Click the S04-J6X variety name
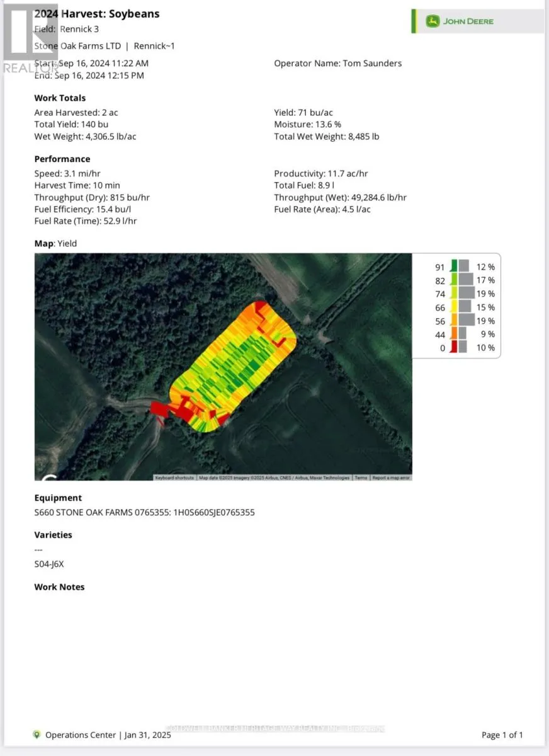This screenshot has width=549, height=756. 50,565
